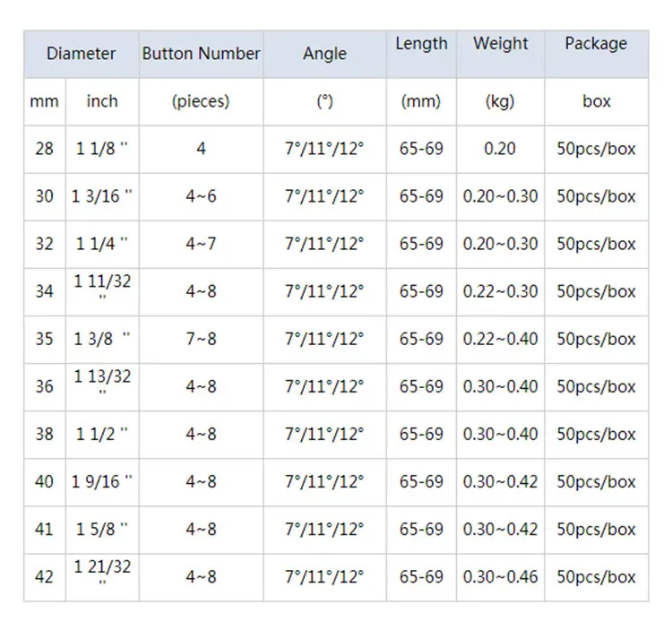
Task: Select the (pieces) unit cell
Action: coord(201,101)
